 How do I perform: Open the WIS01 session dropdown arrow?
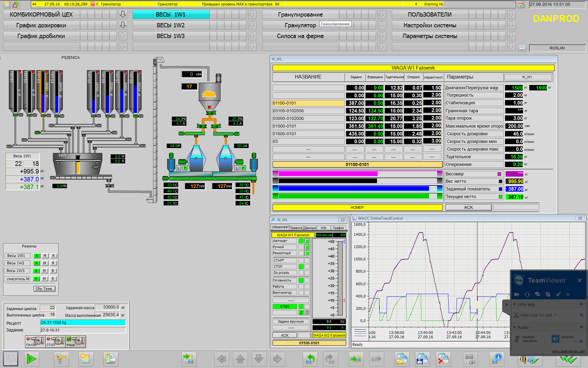tap(555, 315)
